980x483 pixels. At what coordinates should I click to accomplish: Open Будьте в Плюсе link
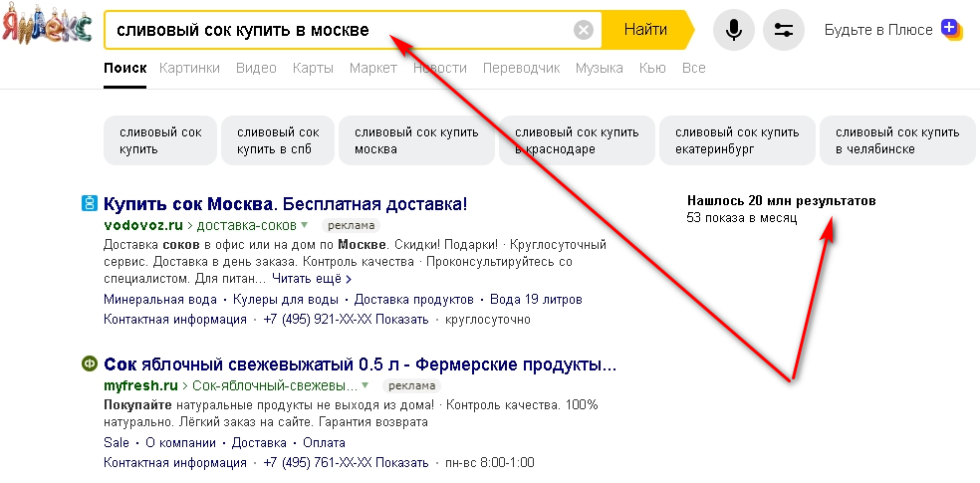pos(878,29)
